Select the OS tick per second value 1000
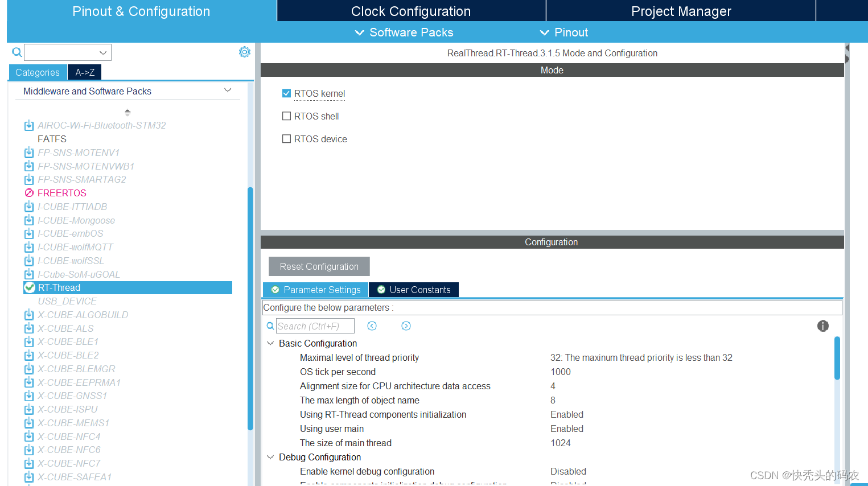The image size is (868, 486). tap(561, 372)
